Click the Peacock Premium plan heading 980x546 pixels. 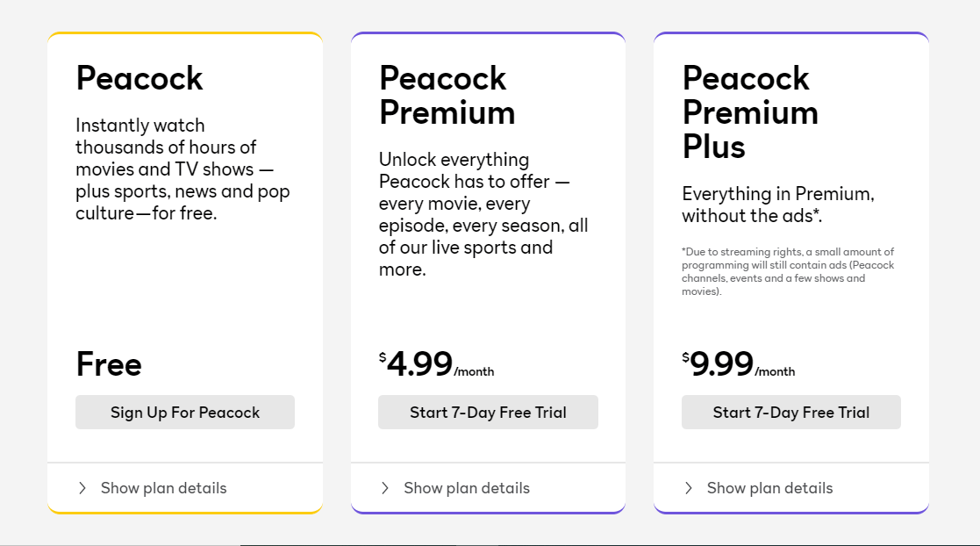447,96
